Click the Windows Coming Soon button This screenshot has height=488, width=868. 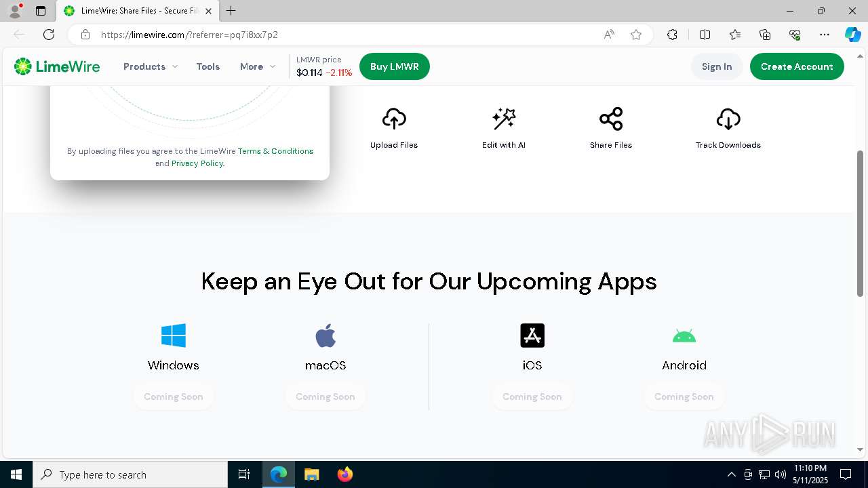coord(174,396)
